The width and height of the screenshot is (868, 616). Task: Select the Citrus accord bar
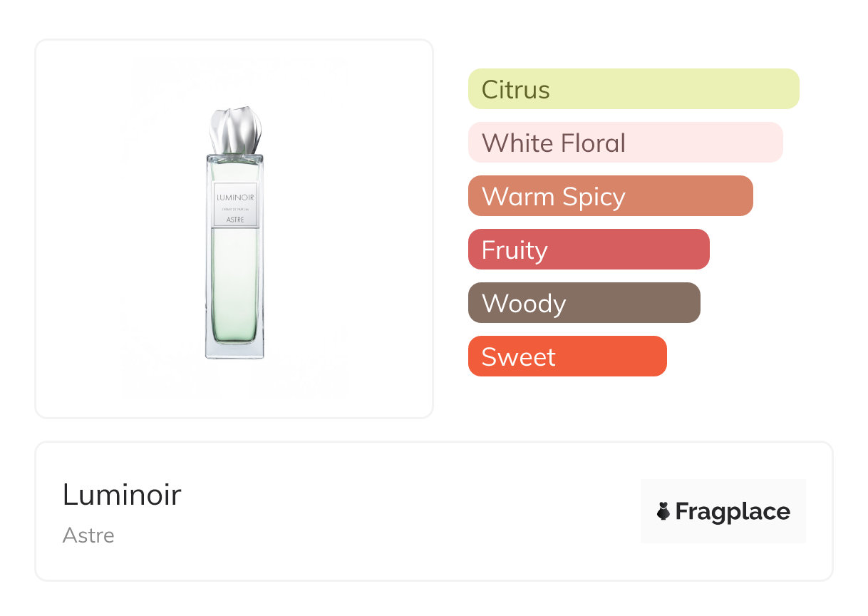(633, 89)
